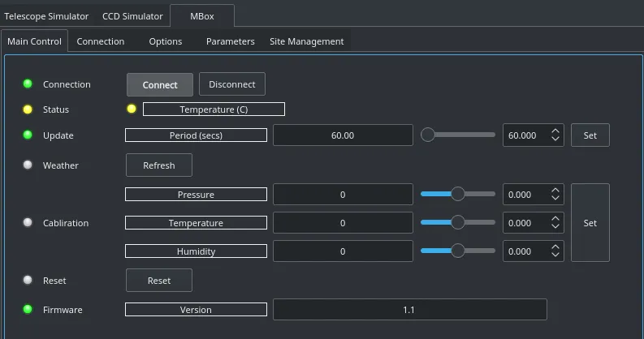Switch to the CCD Simulator tab
Viewport: 644px width, 339px height.
(x=132, y=16)
